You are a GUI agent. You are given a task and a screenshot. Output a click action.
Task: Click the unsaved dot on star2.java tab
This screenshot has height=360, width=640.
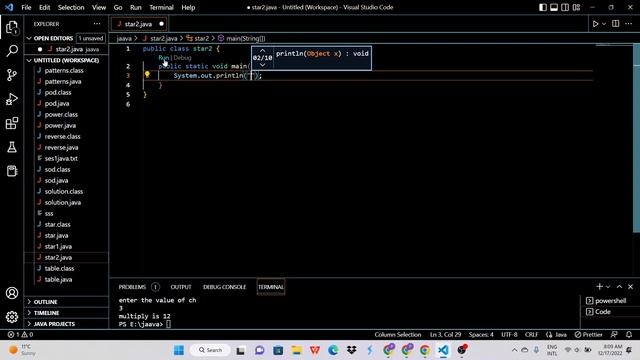tap(162, 24)
